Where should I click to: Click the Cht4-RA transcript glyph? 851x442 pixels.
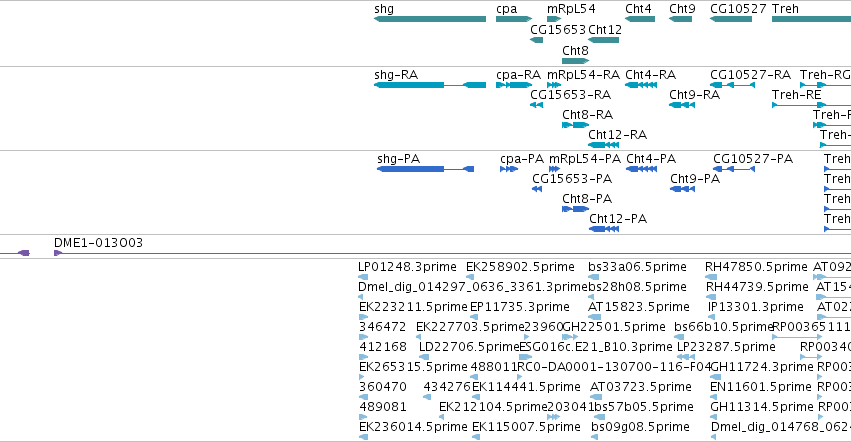pyautogui.click(x=641, y=85)
